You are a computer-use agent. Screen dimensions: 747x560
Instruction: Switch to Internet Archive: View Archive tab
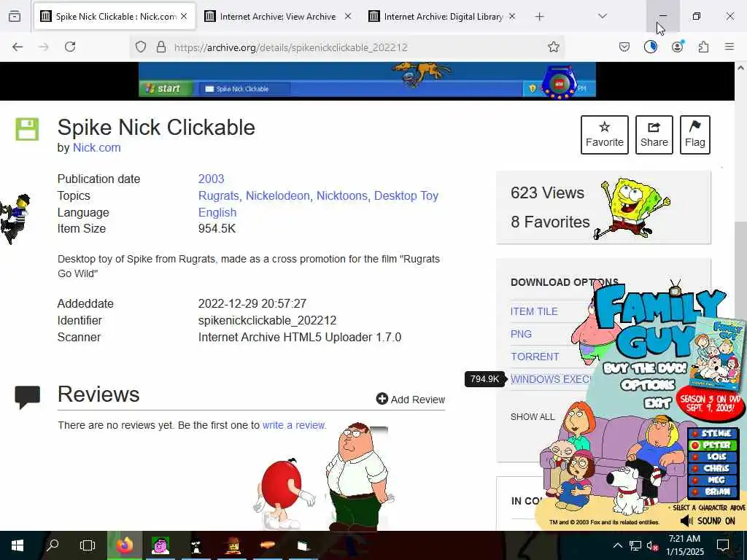pyautogui.click(x=278, y=17)
